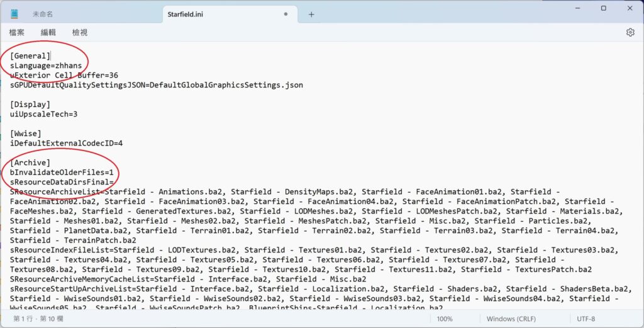This screenshot has height=328, width=644.
Task: Open the 檢視 menu
Action: 80,33
